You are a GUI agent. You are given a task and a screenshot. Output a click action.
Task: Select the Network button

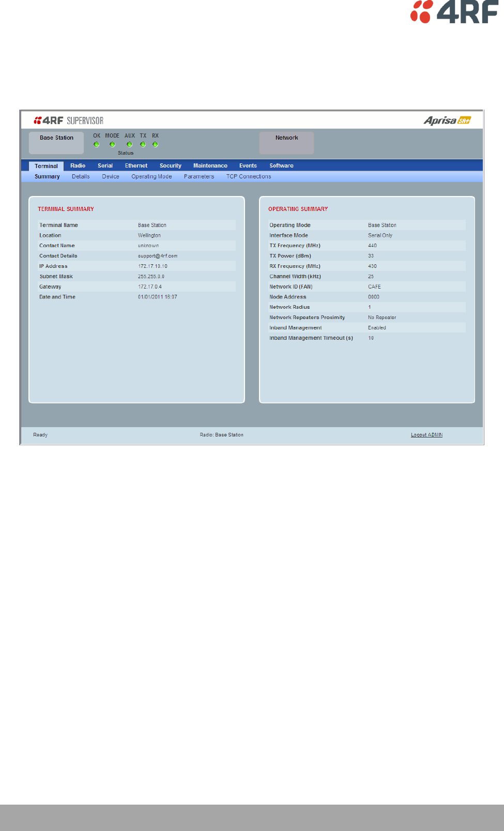coord(286,143)
